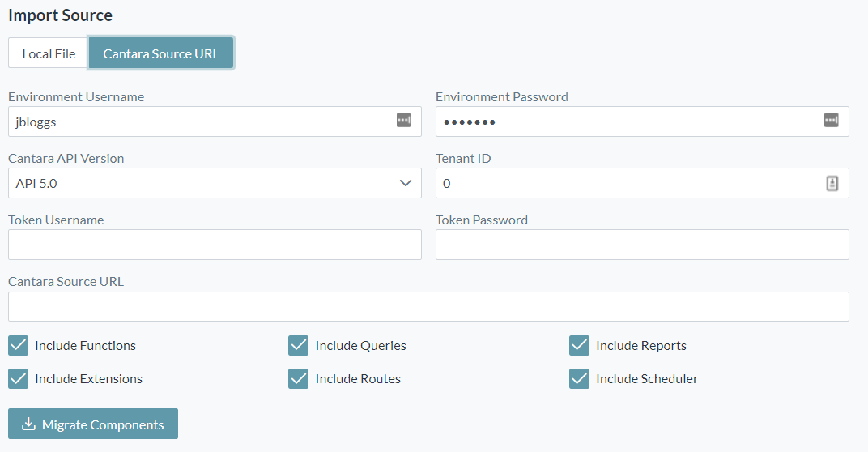Viewport: 868px width, 452px height.
Task: Uncheck the Include Functions checkbox
Action: click(x=19, y=346)
